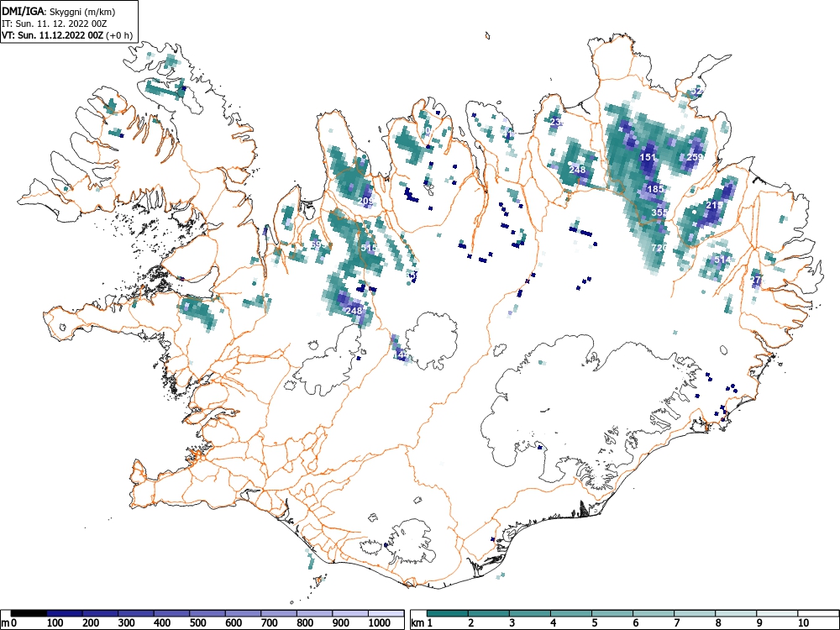840x630 pixels.
Task: Pick the 5–6 km legend swatch
Action: point(612,613)
